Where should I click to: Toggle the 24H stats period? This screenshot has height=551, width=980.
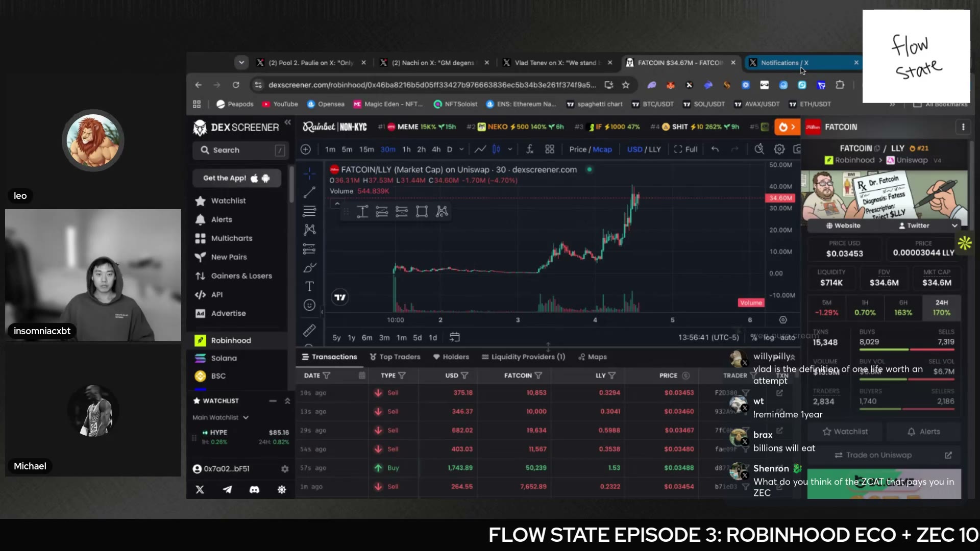[x=941, y=308]
